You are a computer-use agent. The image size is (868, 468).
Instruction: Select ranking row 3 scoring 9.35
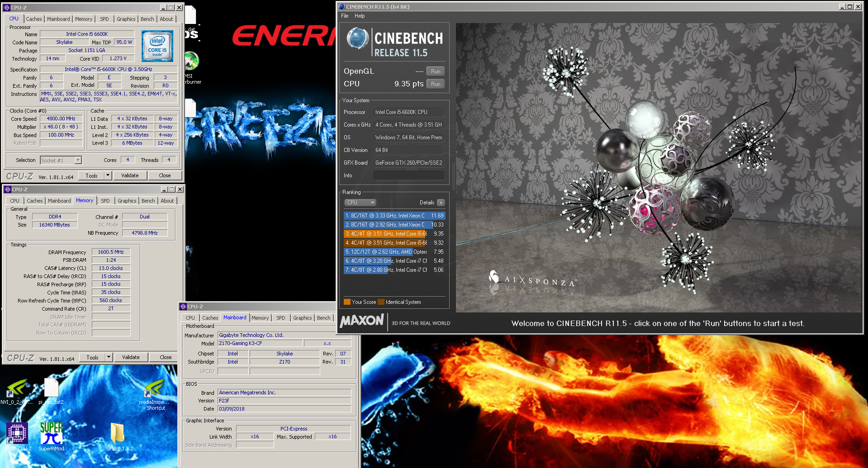tap(394, 234)
